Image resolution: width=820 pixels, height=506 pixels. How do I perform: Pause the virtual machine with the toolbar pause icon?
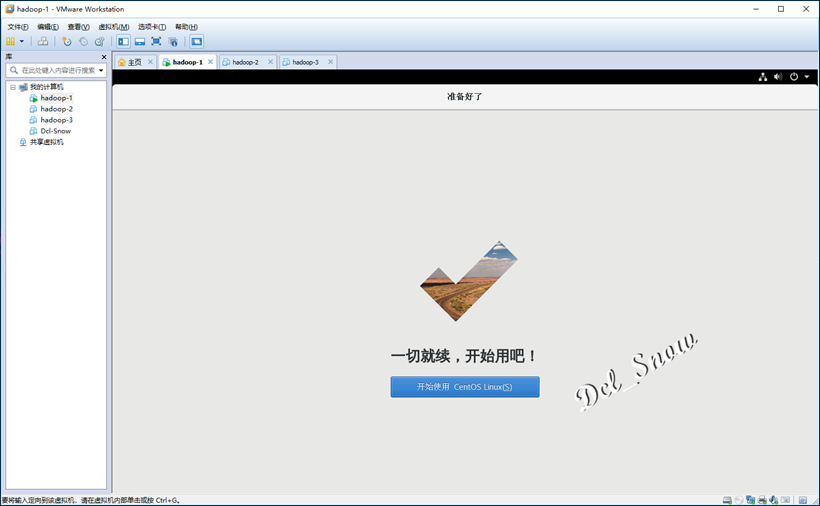(10, 41)
